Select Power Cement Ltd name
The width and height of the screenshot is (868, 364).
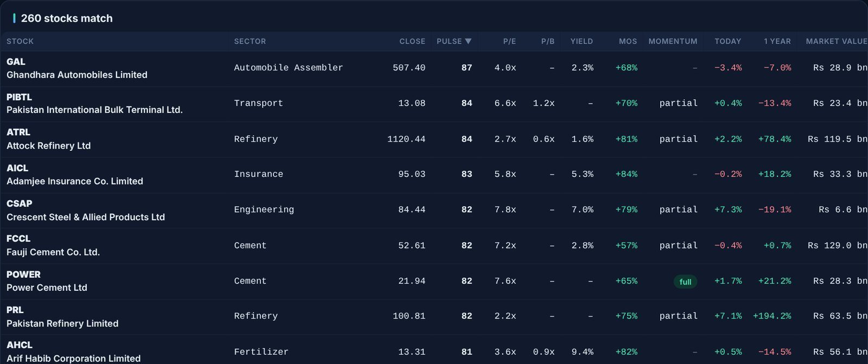point(47,288)
